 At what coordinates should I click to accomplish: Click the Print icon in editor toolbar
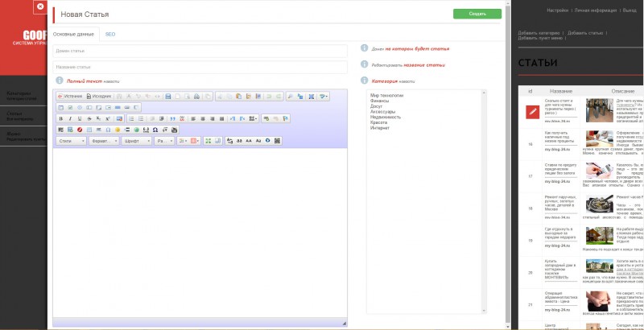[196, 97]
